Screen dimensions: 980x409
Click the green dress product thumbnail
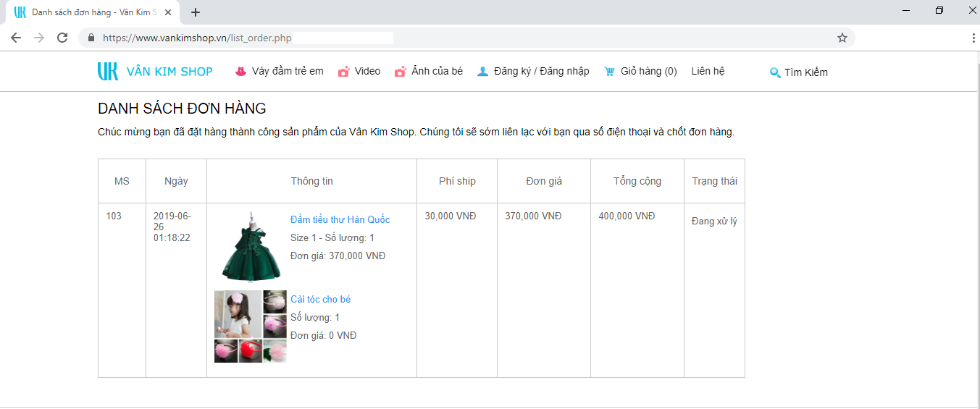pos(251,247)
